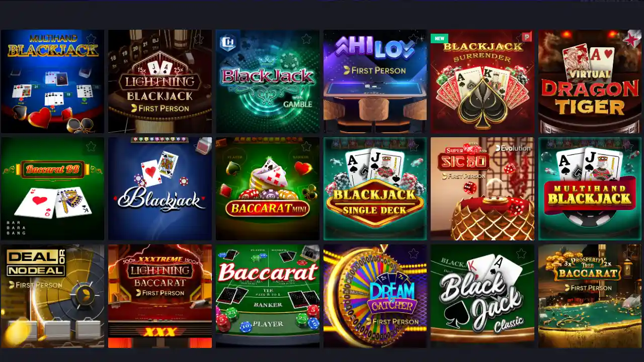Viewport: 644px width, 362px height.
Task: Favorite the Multihand Blackjack blue tile star
Action: [91, 39]
